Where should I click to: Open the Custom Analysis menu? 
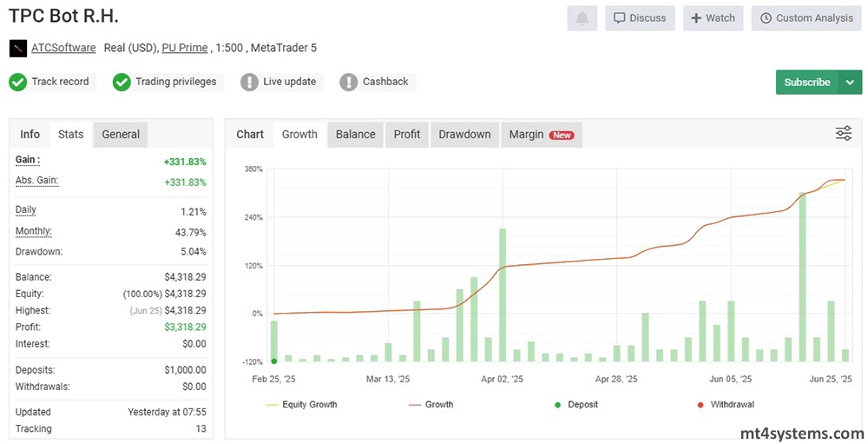tap(806, 18)
